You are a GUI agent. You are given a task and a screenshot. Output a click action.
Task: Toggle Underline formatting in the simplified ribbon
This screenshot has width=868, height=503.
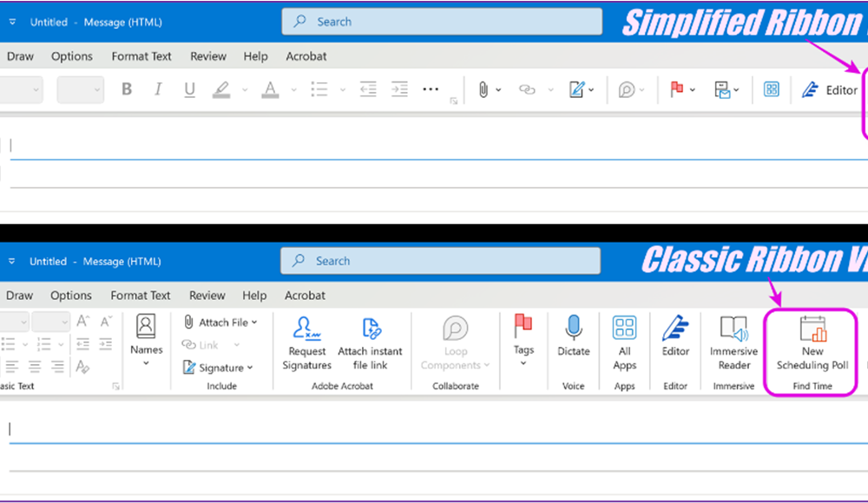click(189, 89)
